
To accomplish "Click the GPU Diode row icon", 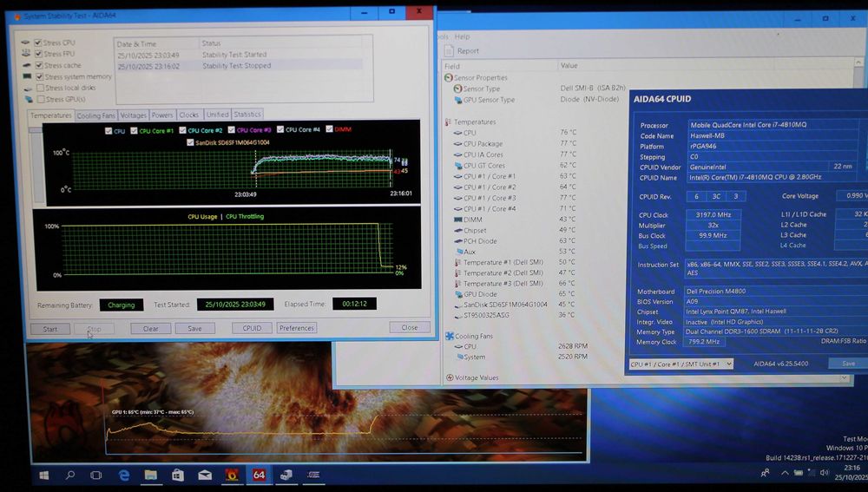I will point(458,294).
